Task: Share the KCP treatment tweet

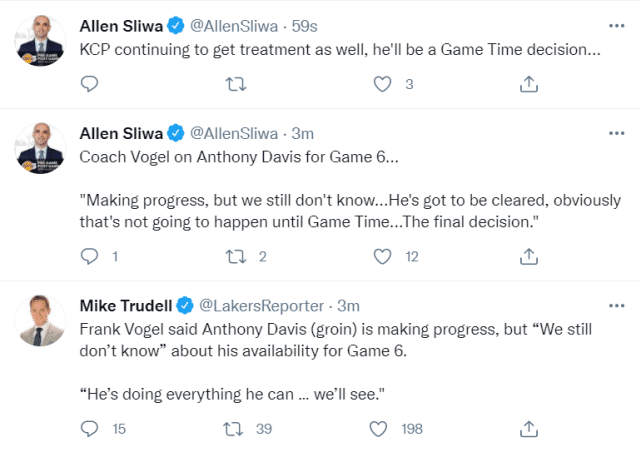Action: pyautogui.click(x=527, y=86)
